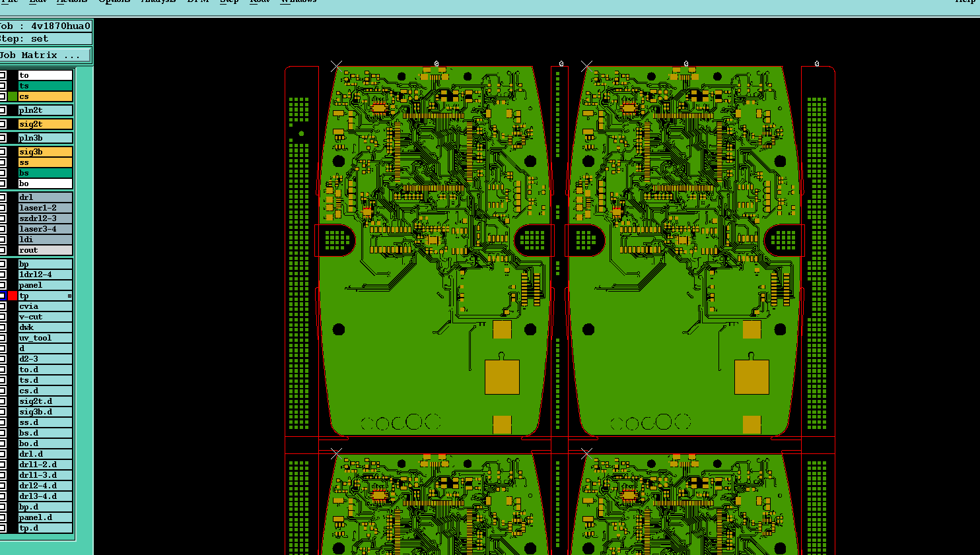Select the 'laser3-4' layer name
This screenshot has width=980, height=555.
pos(45,229)
